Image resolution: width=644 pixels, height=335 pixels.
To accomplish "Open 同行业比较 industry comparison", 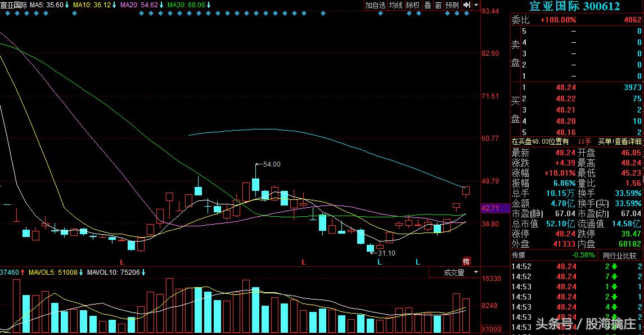I will 619,255.
